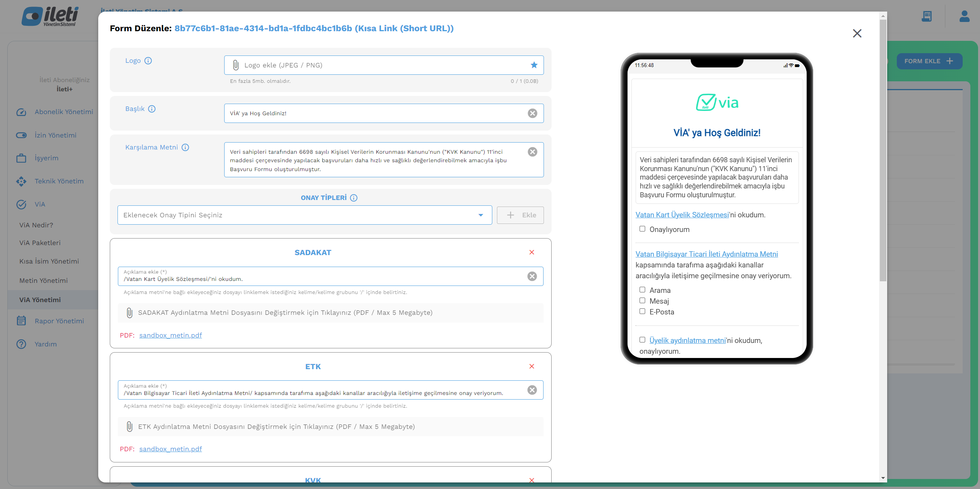Open the Eklenecek Onay Tipini Seçiniz dropdown

tap(304, 215)
